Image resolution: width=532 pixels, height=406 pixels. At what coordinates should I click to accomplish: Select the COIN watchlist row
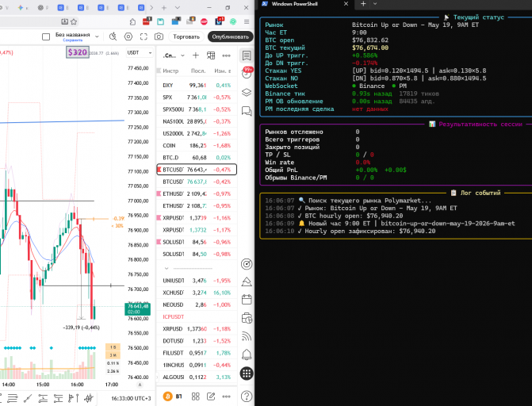197,145
